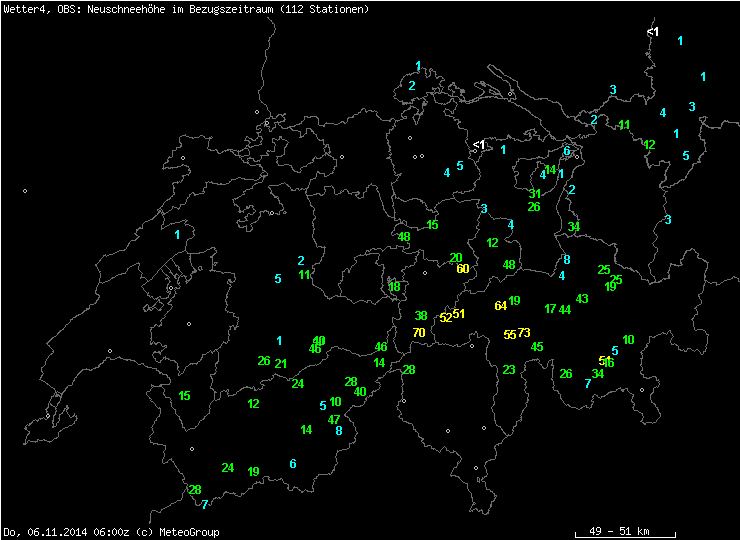Viewport: 740px width, 540px height.
Task: Select the green 43 measurement value
Action: click(582, 299)
